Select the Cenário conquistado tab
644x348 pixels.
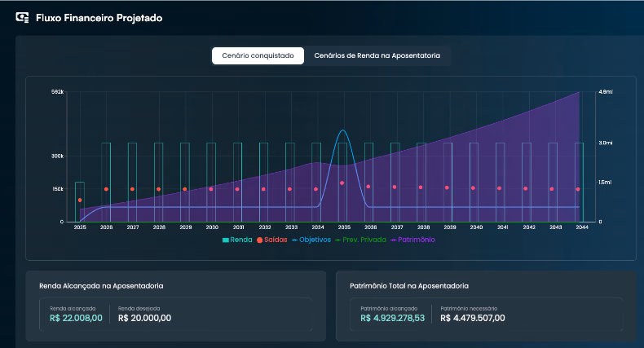point(258,55)
